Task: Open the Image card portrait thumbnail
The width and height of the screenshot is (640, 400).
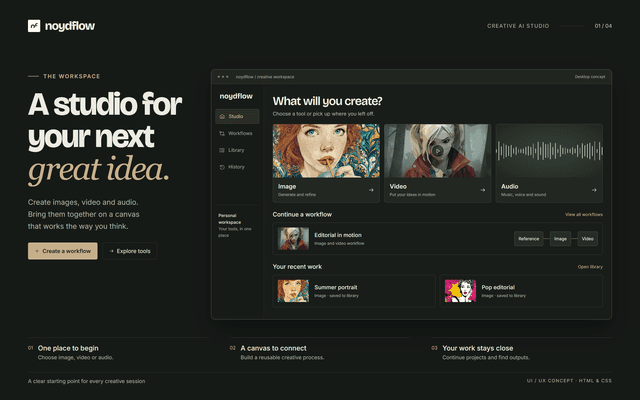Action: pos(326,151)
